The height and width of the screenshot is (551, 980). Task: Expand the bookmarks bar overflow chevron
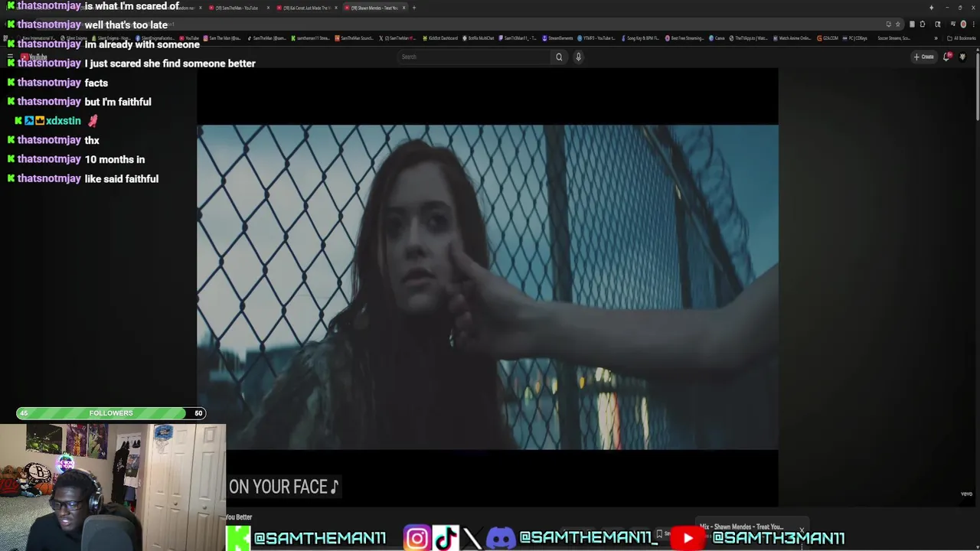pos(936,38)
